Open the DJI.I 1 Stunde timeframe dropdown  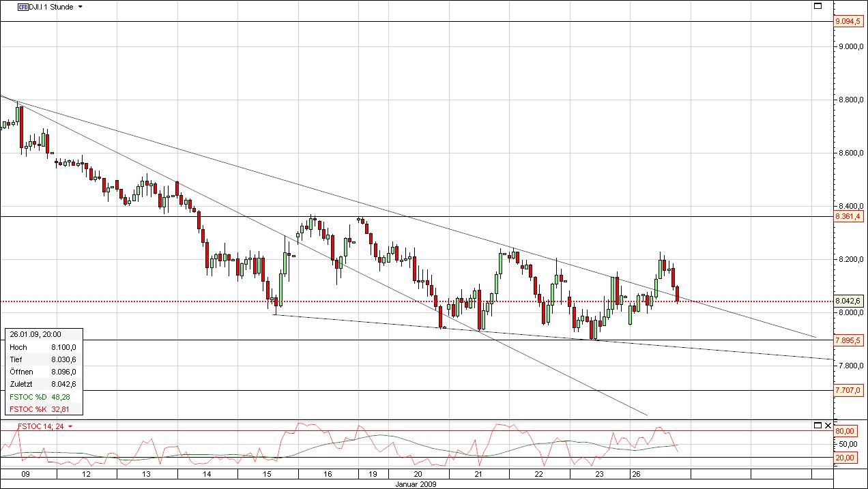[78, 7]
